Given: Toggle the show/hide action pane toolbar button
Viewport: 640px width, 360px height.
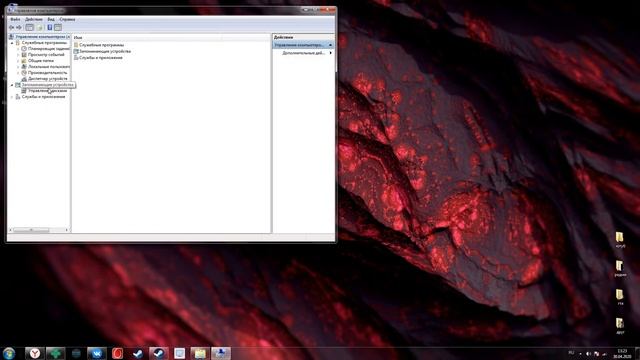Looking at the screenshot, I should (x=58, y=27).
